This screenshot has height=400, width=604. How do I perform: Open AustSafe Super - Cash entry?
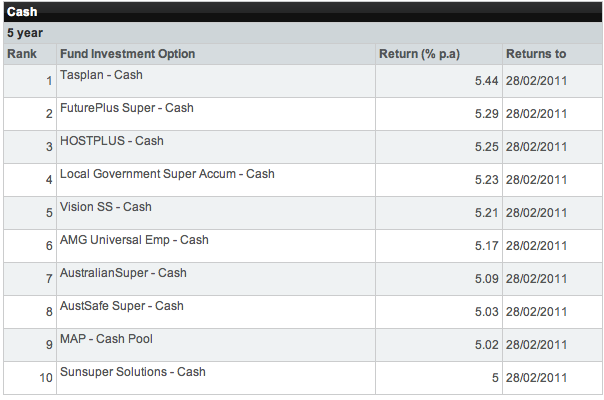coord(121,306)
